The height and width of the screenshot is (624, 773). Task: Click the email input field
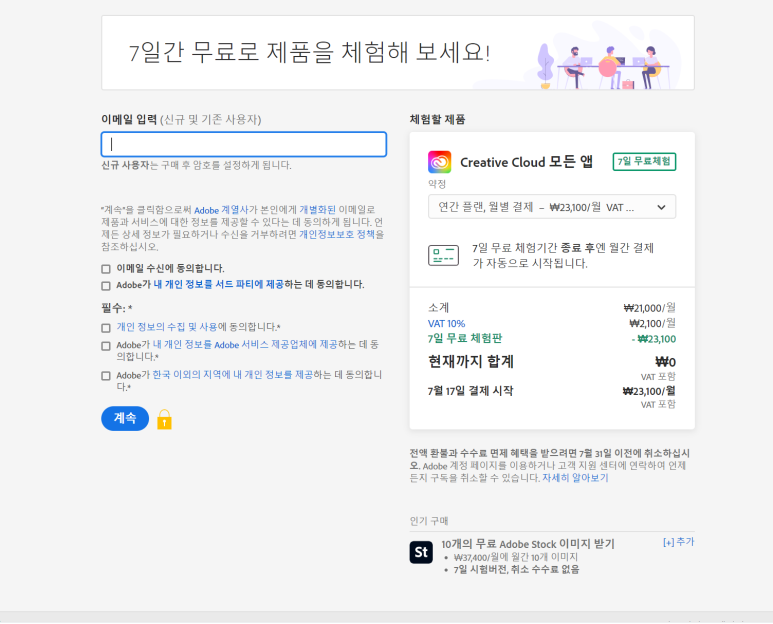(x=244, y=144)
